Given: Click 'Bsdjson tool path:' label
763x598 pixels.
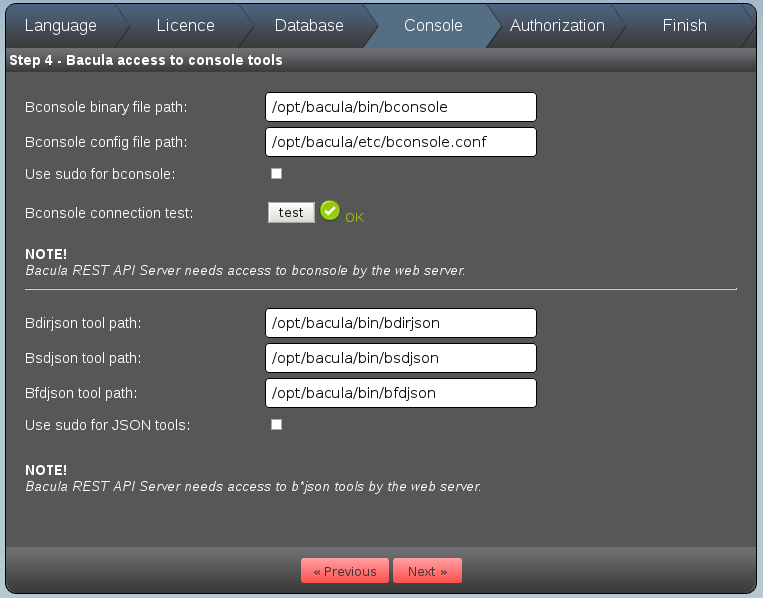Looking at the screenshot, I should (83, 358).
